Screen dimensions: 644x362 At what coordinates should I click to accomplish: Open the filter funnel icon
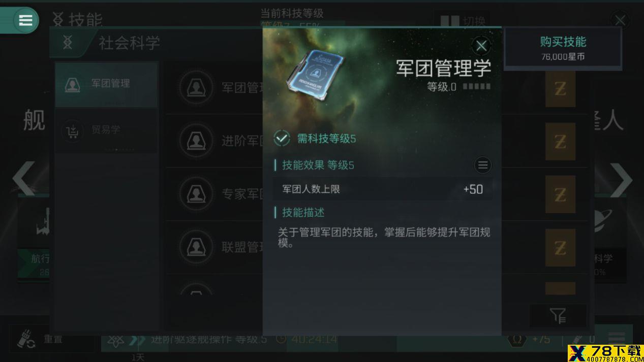pyautogui.click(x=558, y=316)
